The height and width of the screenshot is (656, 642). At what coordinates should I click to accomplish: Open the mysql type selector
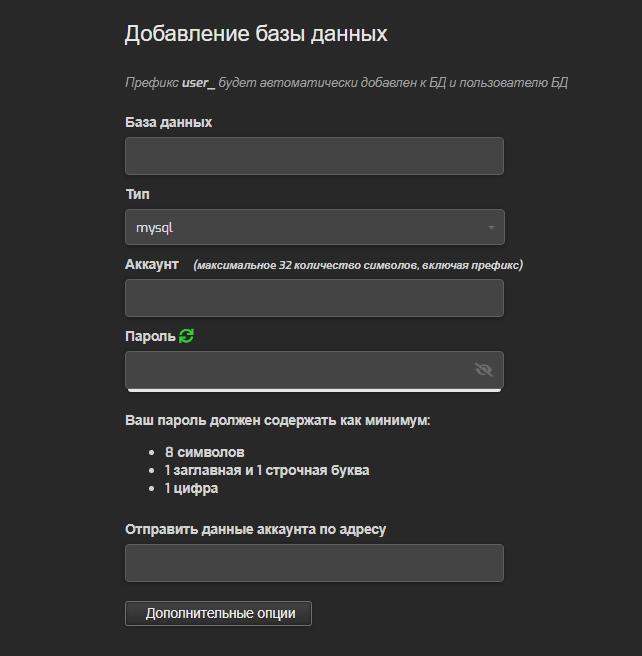[x=315, y=227]
